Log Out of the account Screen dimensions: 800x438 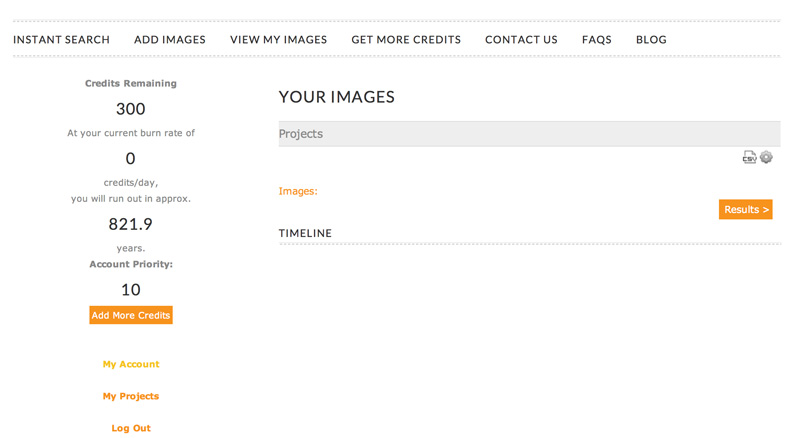coord(131,428)
